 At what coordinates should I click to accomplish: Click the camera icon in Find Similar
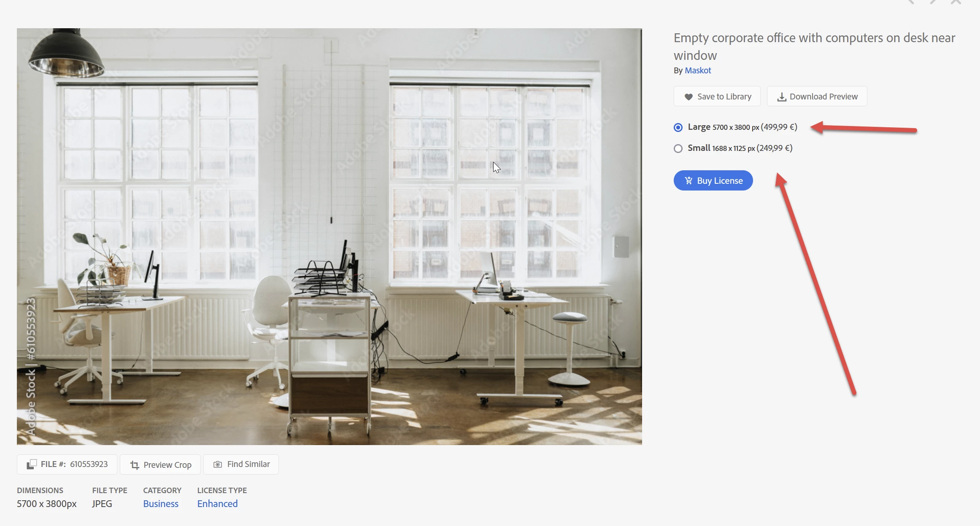[218, 464]
